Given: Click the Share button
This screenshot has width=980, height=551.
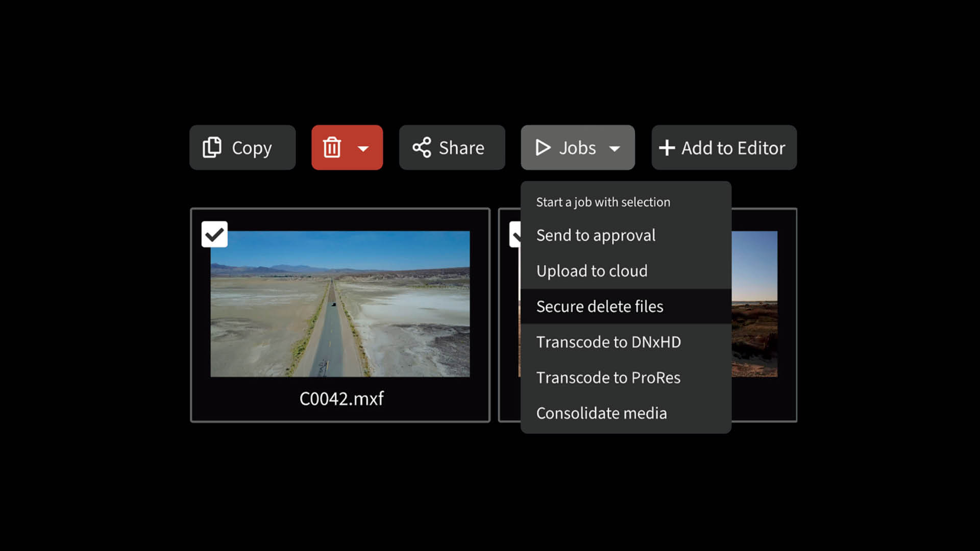Looking at the screenshot, I should (452, 147).
